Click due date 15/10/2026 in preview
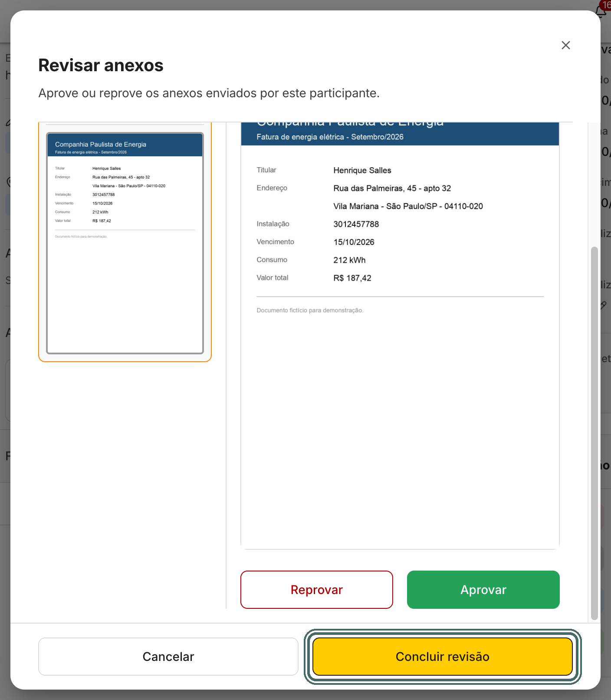 354,242
